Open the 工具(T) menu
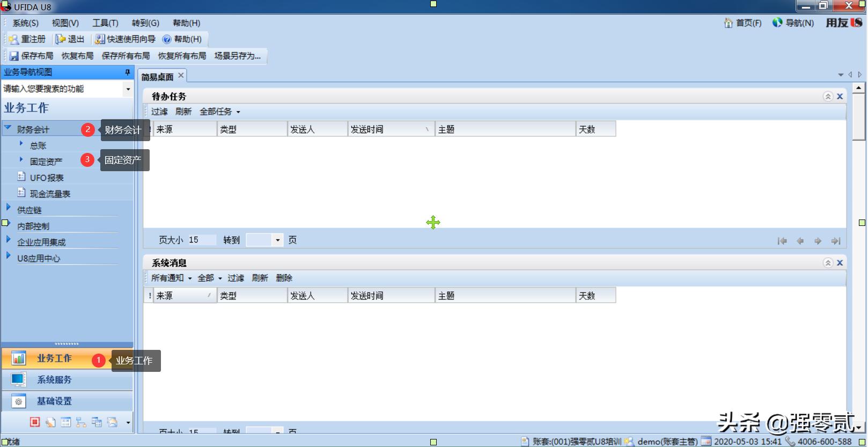Viewport: 868px width, 447px height. pyautogui.click(x=105, y=23)
